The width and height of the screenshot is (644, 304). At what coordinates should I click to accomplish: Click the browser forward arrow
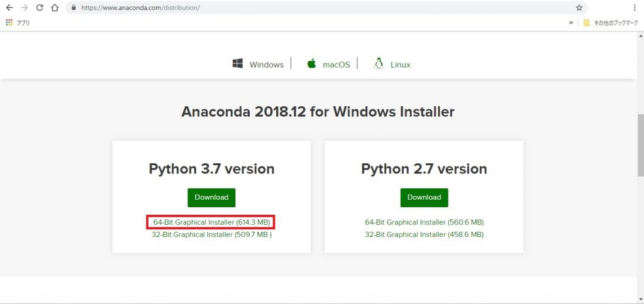pyautogui.click(x=25, y=8)
